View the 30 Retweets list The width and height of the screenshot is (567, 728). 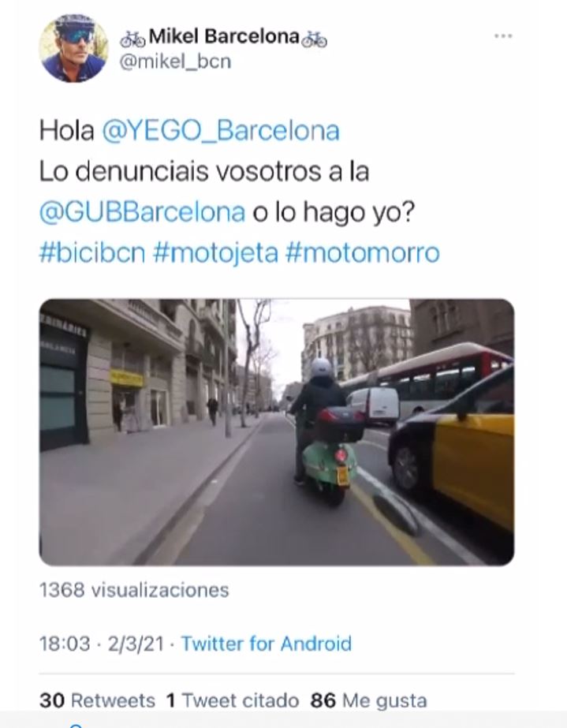[97, 700]
